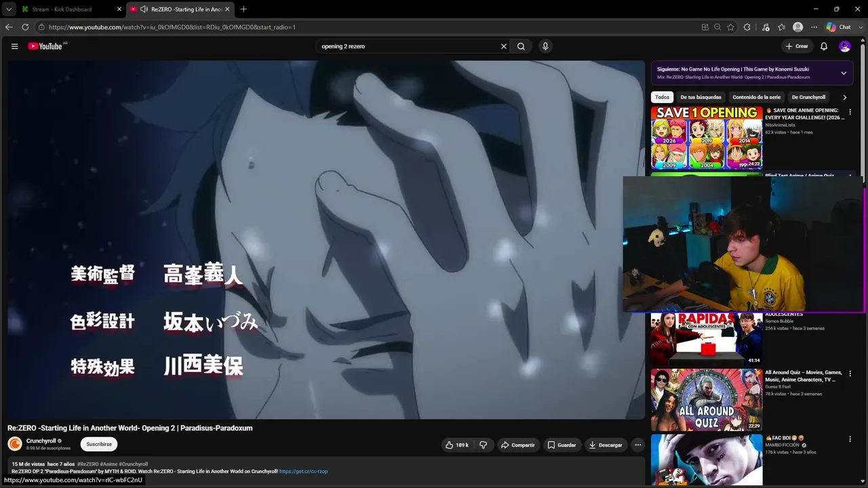Clear the search box with the X
This screenshot has height=488, width=868.
click(x=504, y=46)
